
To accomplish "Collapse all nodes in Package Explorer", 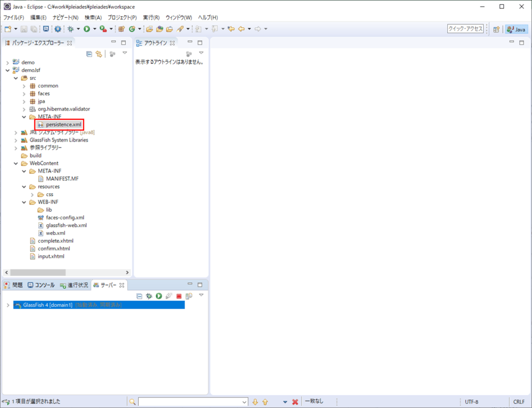I will tap(89, 53).
